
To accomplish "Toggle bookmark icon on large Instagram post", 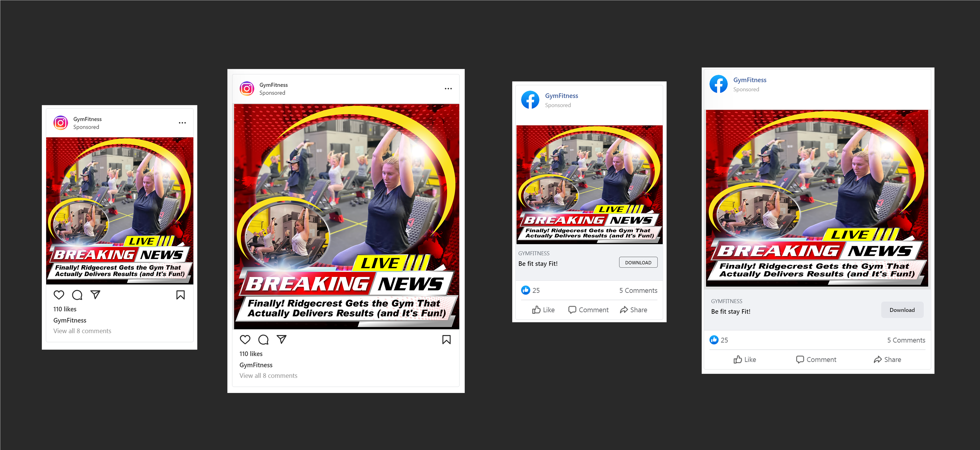I will pos(446,339).
